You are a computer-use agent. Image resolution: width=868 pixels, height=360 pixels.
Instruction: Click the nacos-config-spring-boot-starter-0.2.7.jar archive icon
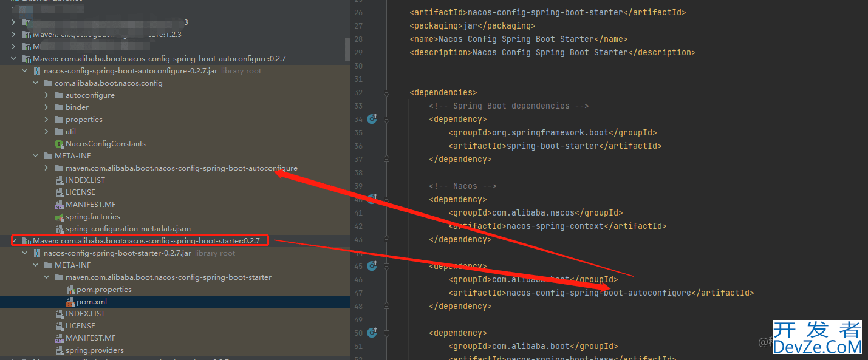point(37,253)
